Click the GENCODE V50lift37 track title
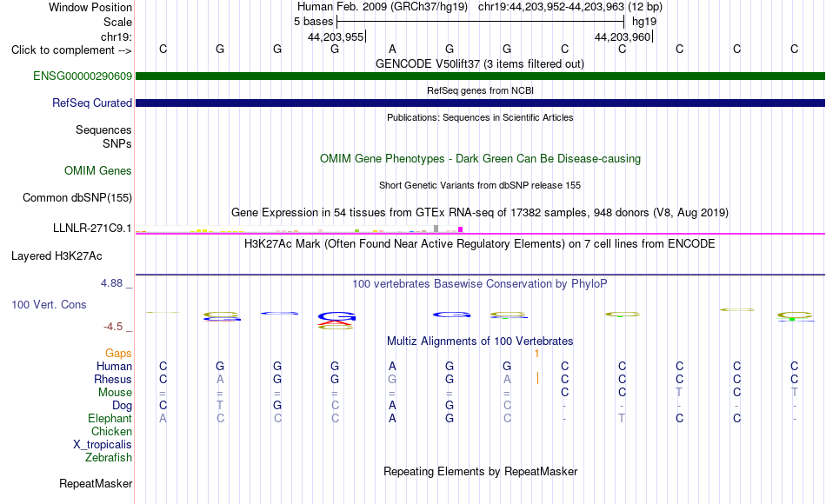The image size is (826, 504). coord(479,63)
